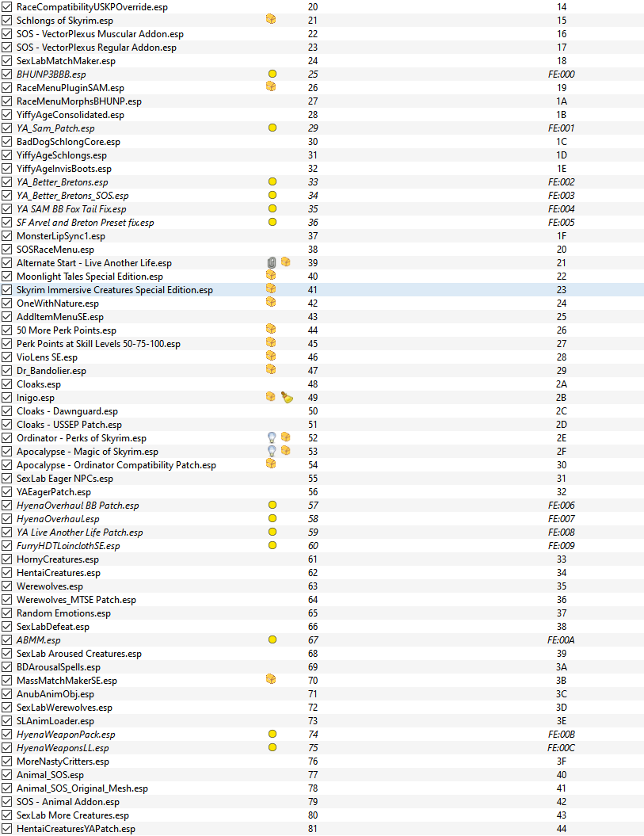Uncheck HentaiCreaturesYAPatch.esp checkbox
Image resolution: width=644 pixels, height=836 pixels.
pyautogui.click(x=6, y=829)
